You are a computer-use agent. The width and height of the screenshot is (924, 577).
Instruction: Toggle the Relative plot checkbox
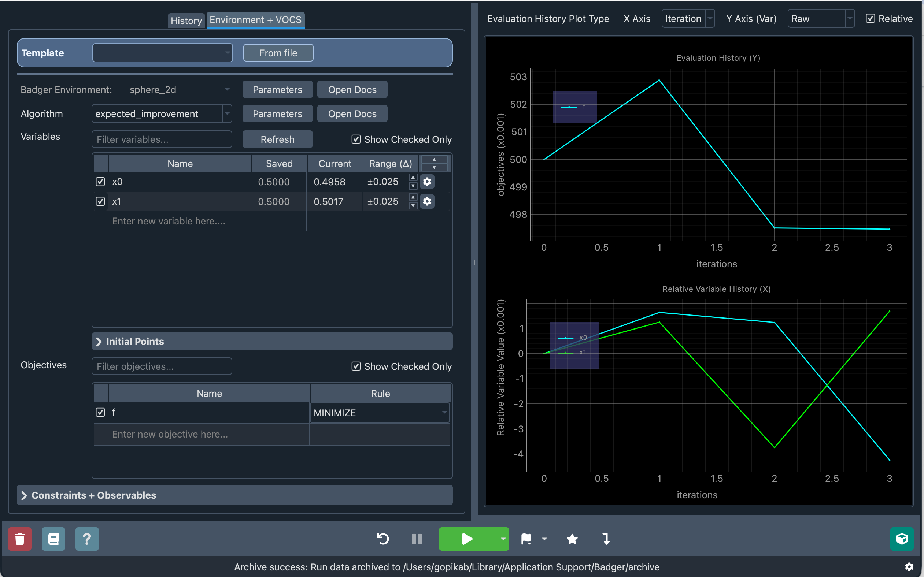[870, 18]
